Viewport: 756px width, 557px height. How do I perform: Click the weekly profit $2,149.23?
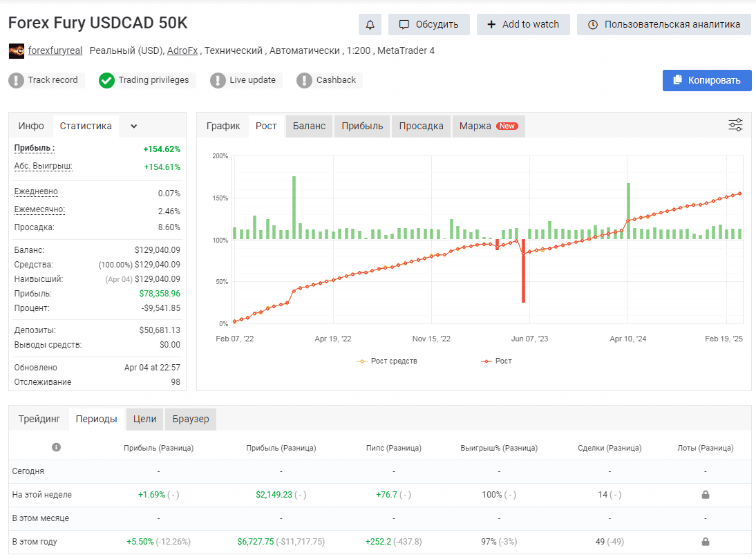coord(274,495)
